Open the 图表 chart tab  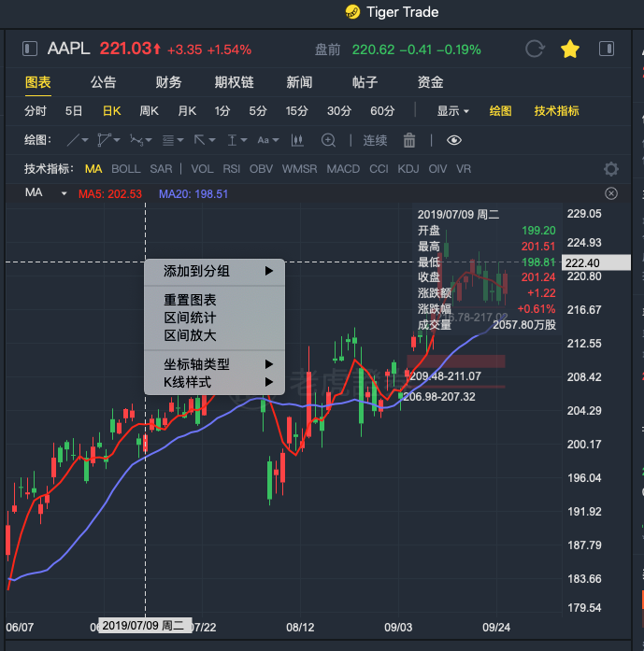pos(37,82)
